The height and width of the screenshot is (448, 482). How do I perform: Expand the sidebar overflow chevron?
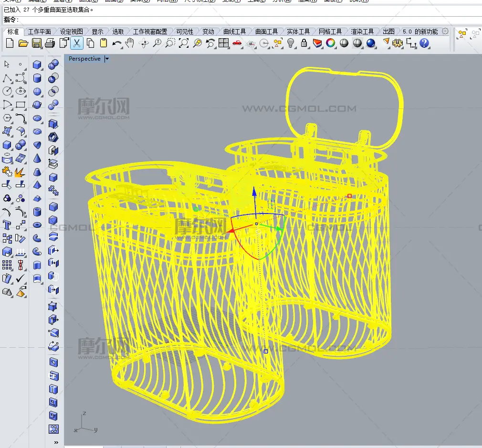(x=56, y=443)
